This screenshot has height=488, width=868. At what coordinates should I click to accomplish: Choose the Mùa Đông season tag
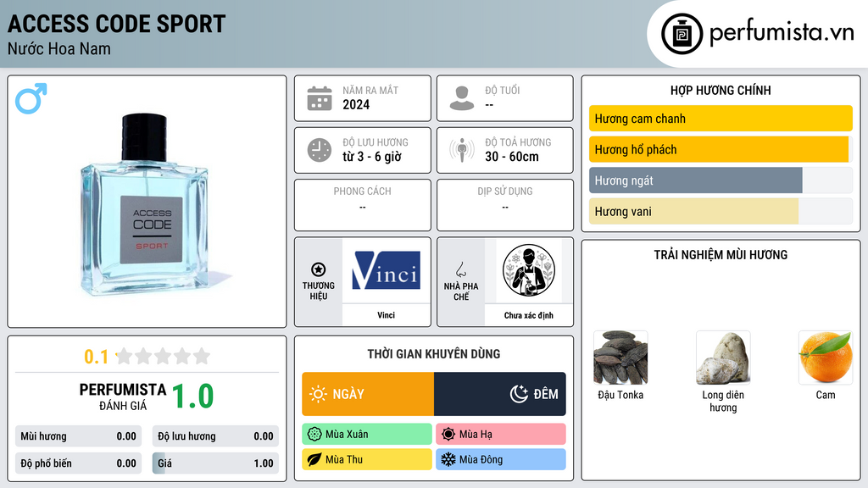[501, 459]
